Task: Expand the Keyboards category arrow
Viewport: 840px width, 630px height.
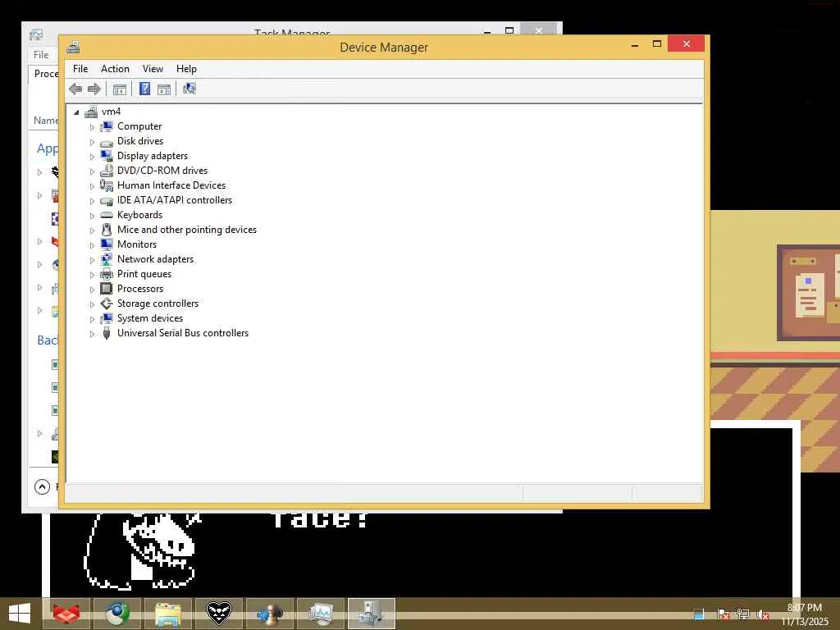Action: (92, 216)
